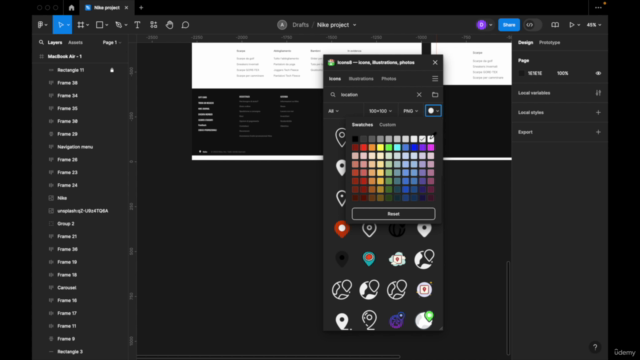Add a local style
The width and height of the screenshot is (640, 360).
coord(598,113)
